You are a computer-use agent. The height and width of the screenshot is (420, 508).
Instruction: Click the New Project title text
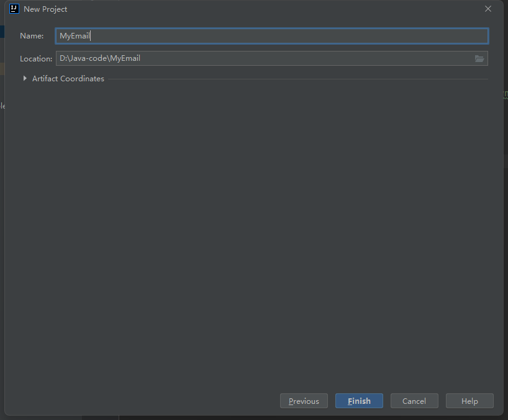[x=45, y=9]
